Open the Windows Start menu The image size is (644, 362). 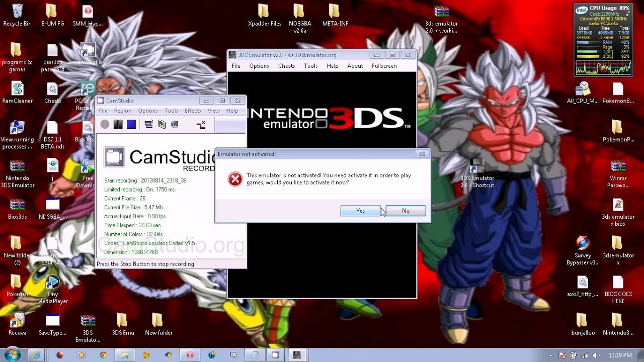12,354
